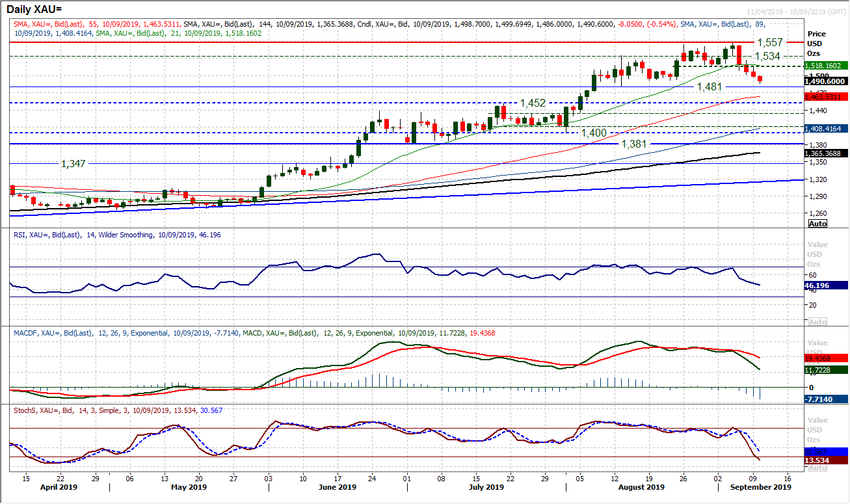
Task: Select the black 1,365.3688 SMA price label
Action: (826, 153)
